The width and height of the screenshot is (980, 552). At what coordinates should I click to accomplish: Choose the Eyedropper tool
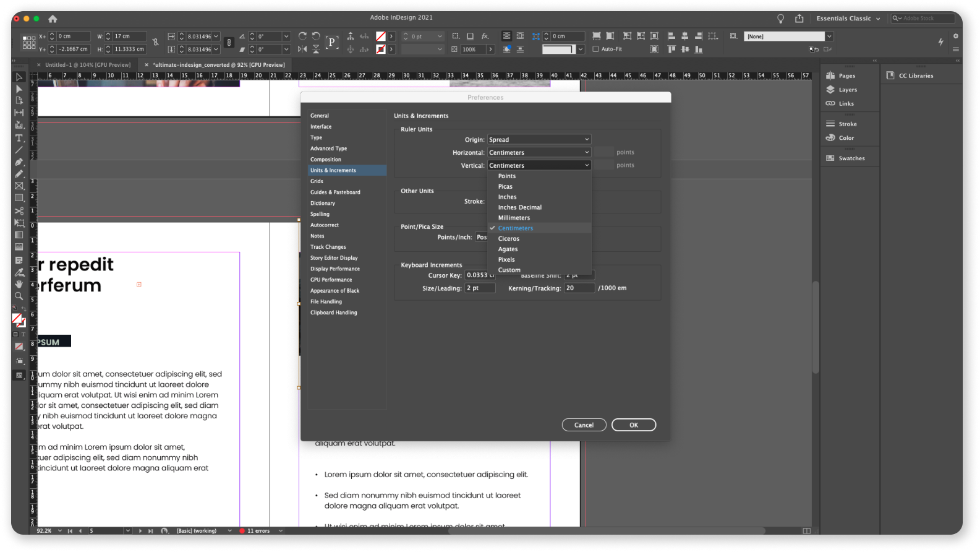pos(19,272)
